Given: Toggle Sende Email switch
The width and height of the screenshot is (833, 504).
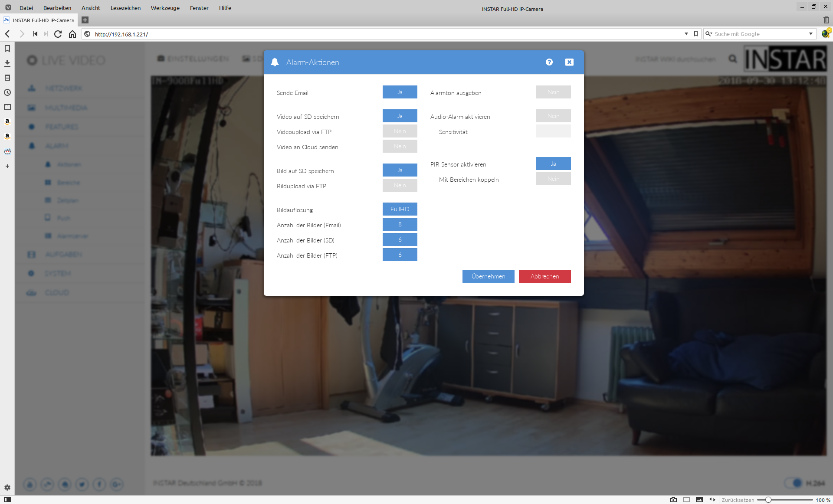Looking at the screenshot, I should point(400,92).
